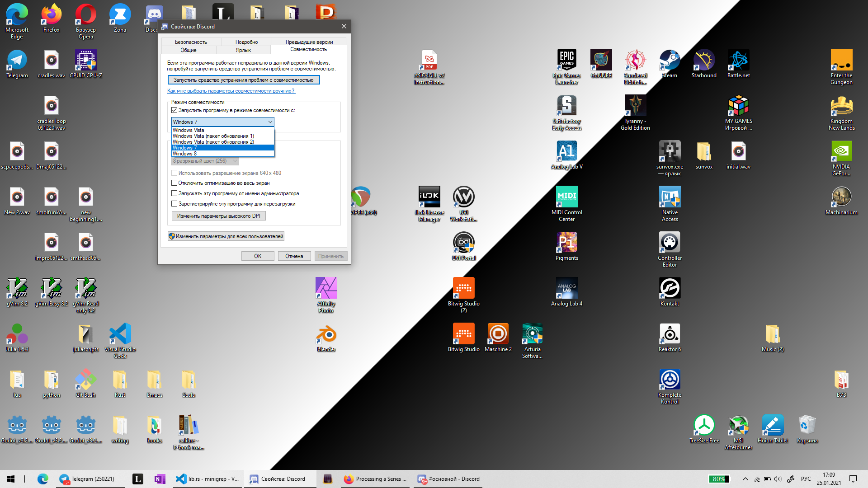Show hidden icons tray chevron
Image resolution: width=868 pixels, height=488 pixels.
click(745, 479)
